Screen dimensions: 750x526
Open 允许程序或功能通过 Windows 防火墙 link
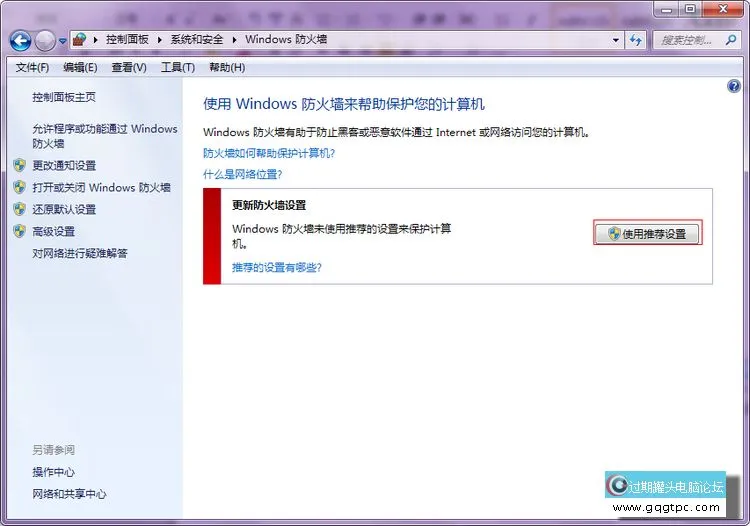tap(105, 136)
